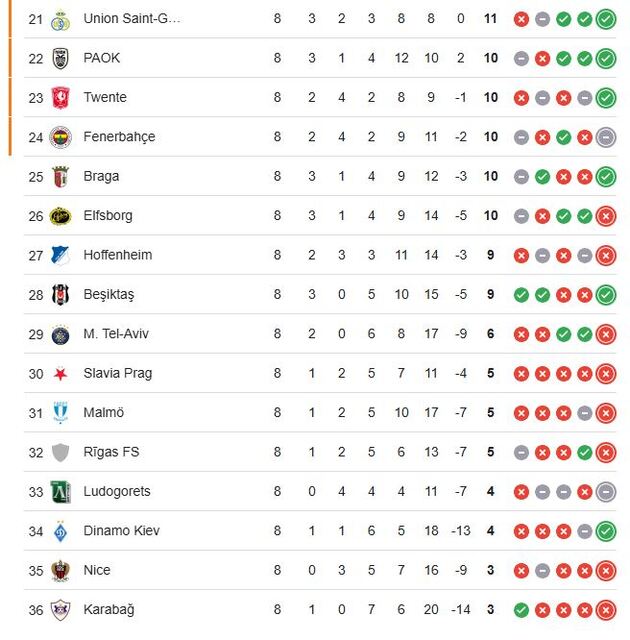The image size is (630, 640).
Task: Click the Nice team name
Action: 97,570
